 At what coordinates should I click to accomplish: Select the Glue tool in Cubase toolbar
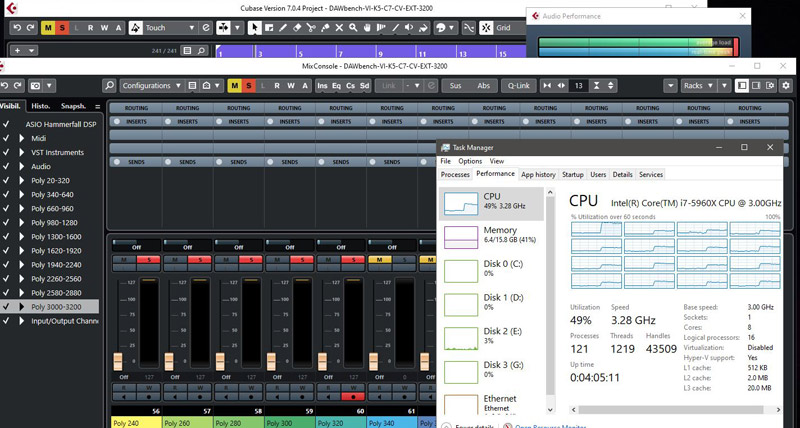[325, 28]
